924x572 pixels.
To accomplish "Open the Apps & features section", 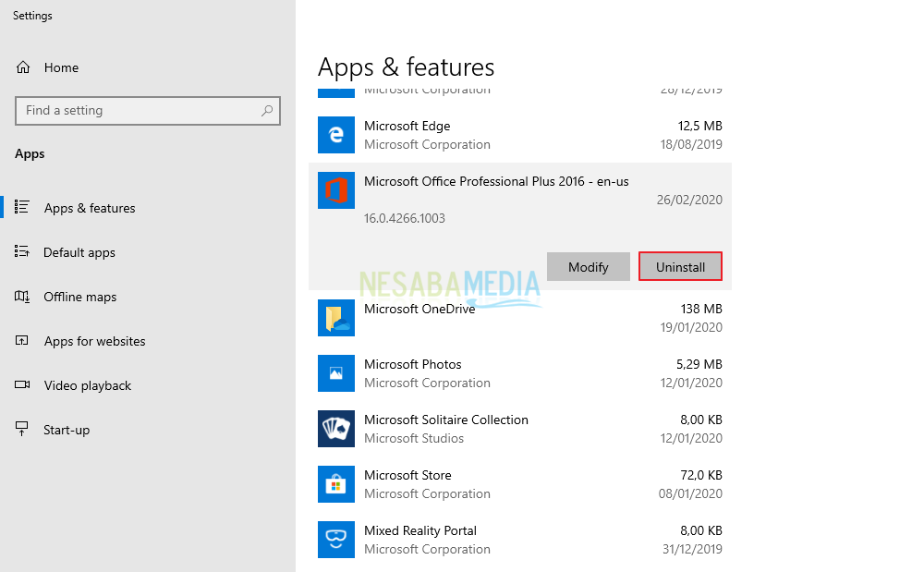I will (x=90, y=208).
